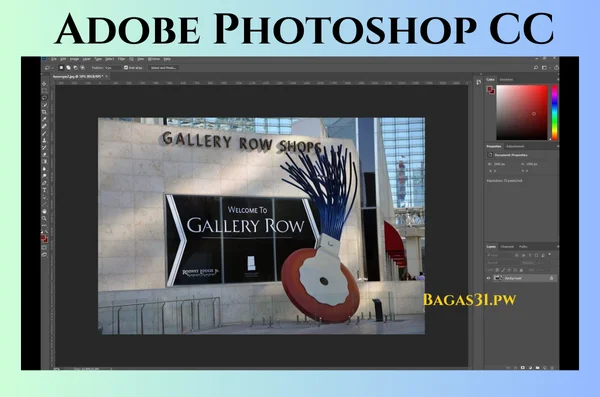Select the Clone Stamp tool

44,140
